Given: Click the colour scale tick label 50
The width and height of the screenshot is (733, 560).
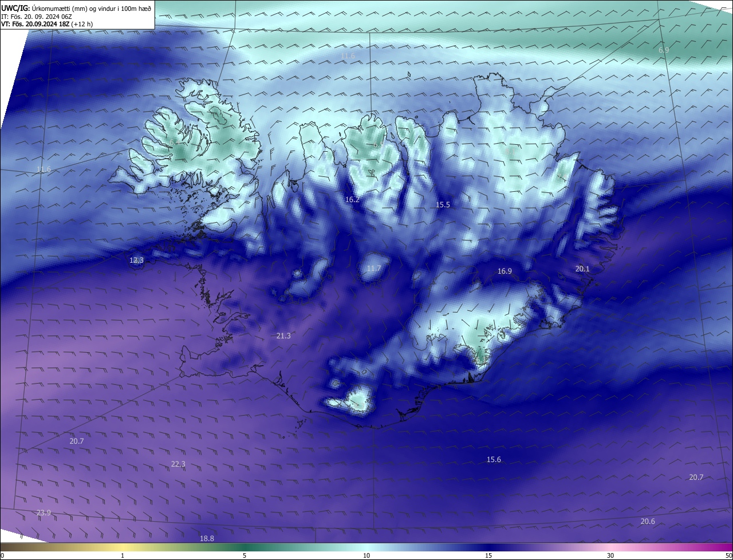Looking at the screenshot, I should tap(728, 555).
